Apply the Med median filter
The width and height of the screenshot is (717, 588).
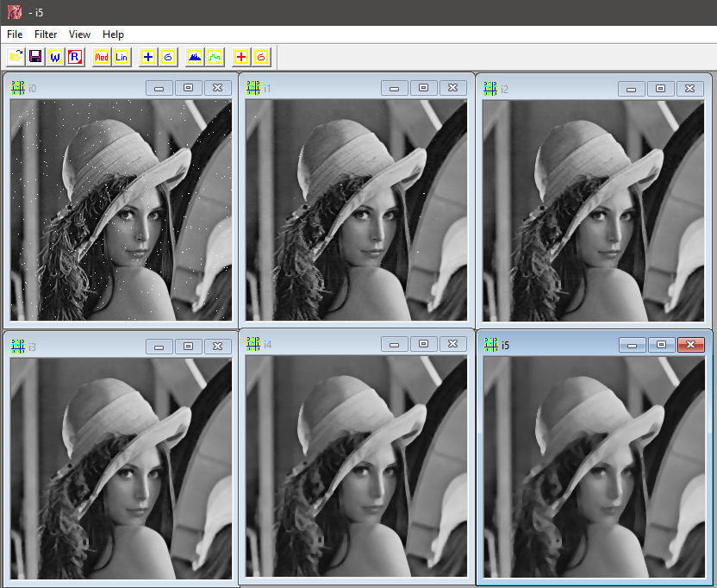pyautogui.click(x=102, y=57)
